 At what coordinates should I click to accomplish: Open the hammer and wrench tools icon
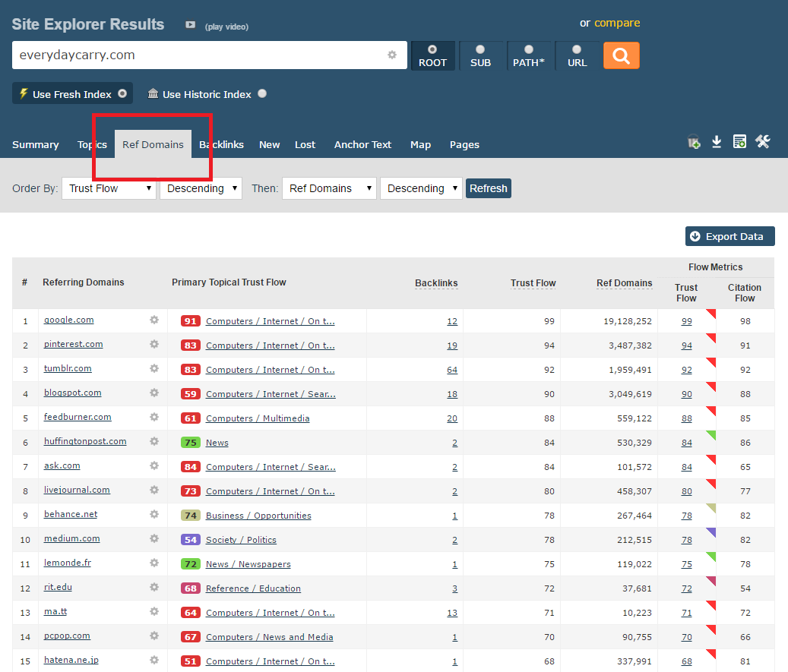763,142
